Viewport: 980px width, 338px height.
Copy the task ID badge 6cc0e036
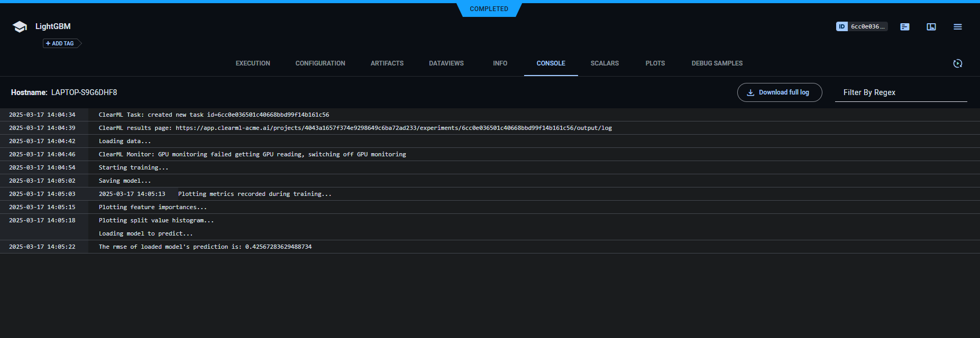click(x=862, y=26)
